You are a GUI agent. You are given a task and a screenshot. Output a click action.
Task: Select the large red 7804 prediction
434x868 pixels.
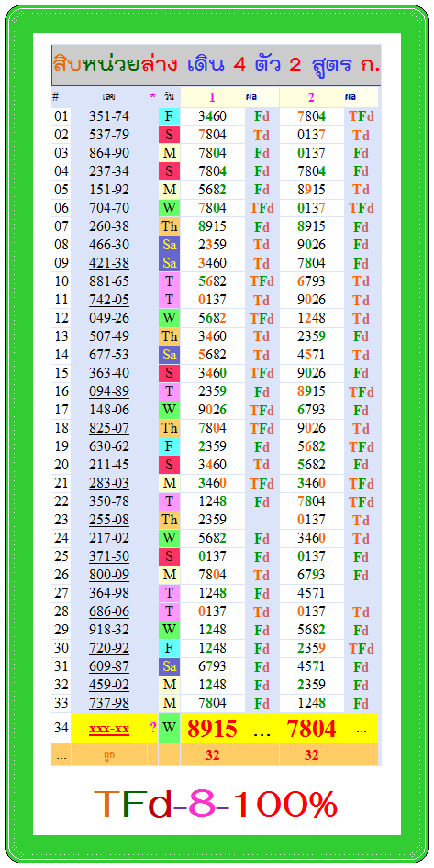click(x=311, y=729)
